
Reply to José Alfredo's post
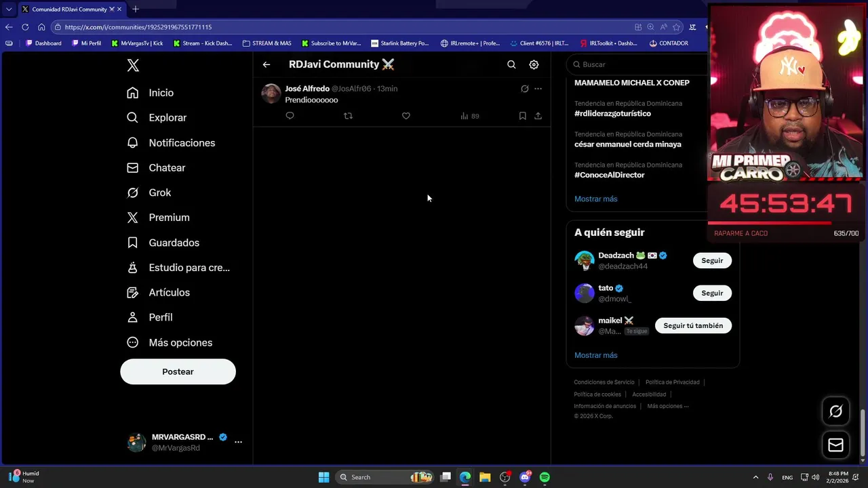290,116
